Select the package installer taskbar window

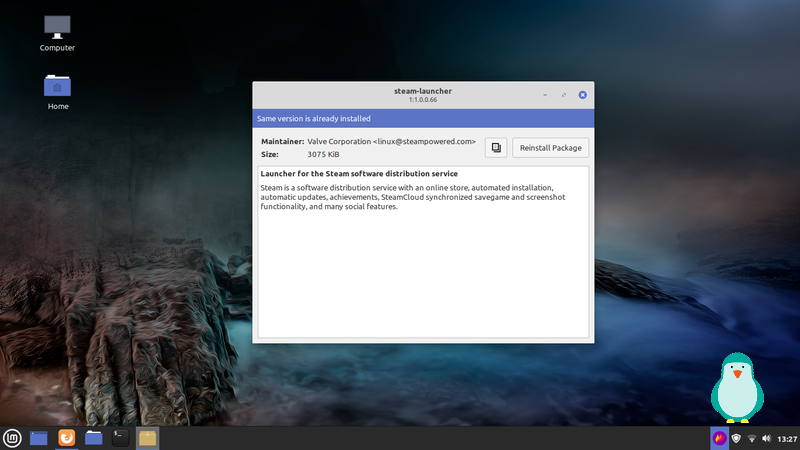click(x=147, y=438)
